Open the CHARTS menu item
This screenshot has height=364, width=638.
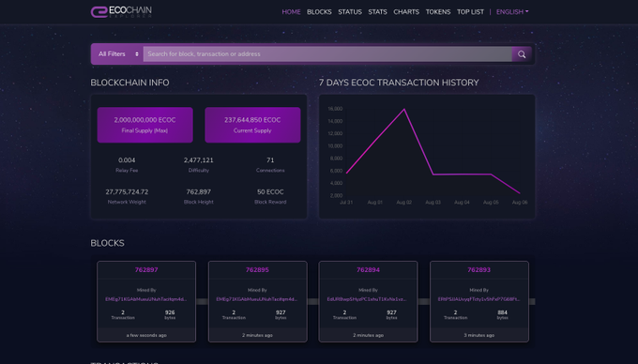pyautogui.click(x=406, y=12)
